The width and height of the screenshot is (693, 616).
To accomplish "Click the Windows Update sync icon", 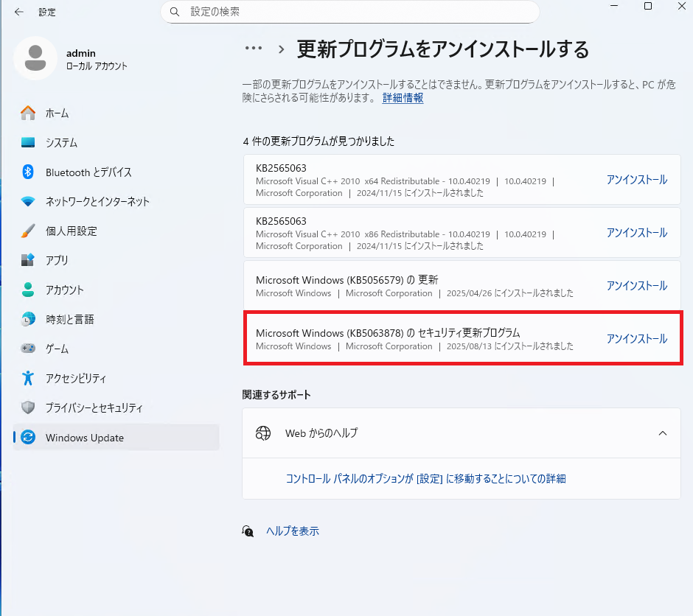I will (x=28, y=437).
